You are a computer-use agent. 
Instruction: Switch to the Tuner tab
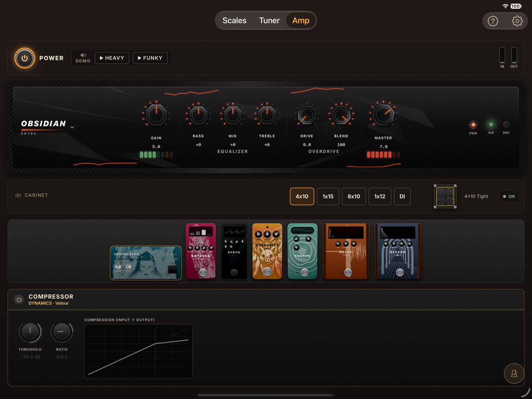click(x=269, y=21)
